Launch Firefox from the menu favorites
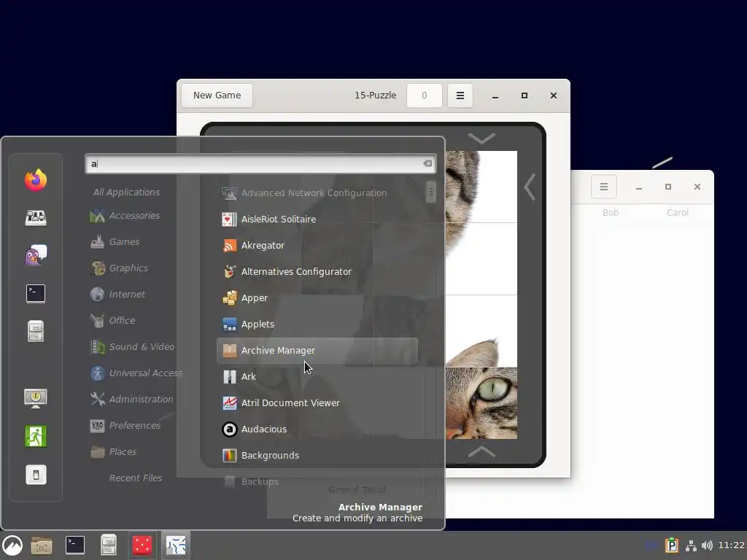Image resolution: width=747 pixels, height=560 pixels. [x=36, y=179]
